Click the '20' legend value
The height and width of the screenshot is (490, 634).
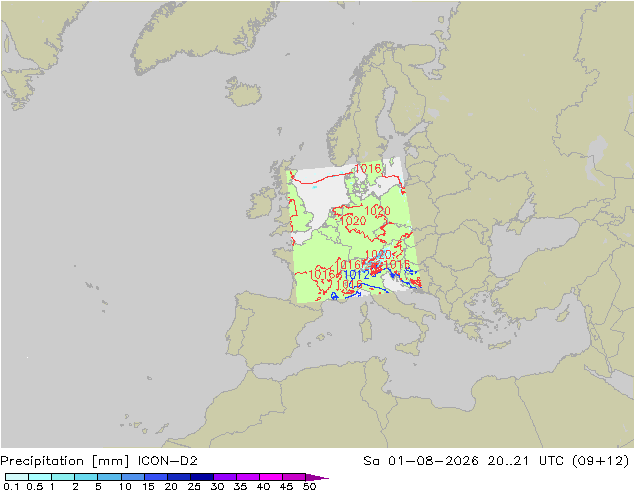click(x=171, y=486)
